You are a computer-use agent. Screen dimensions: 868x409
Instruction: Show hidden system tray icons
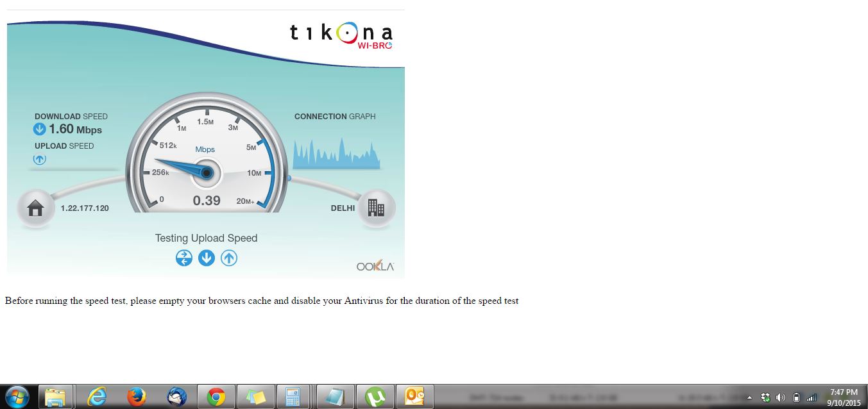tap(749, 397)
